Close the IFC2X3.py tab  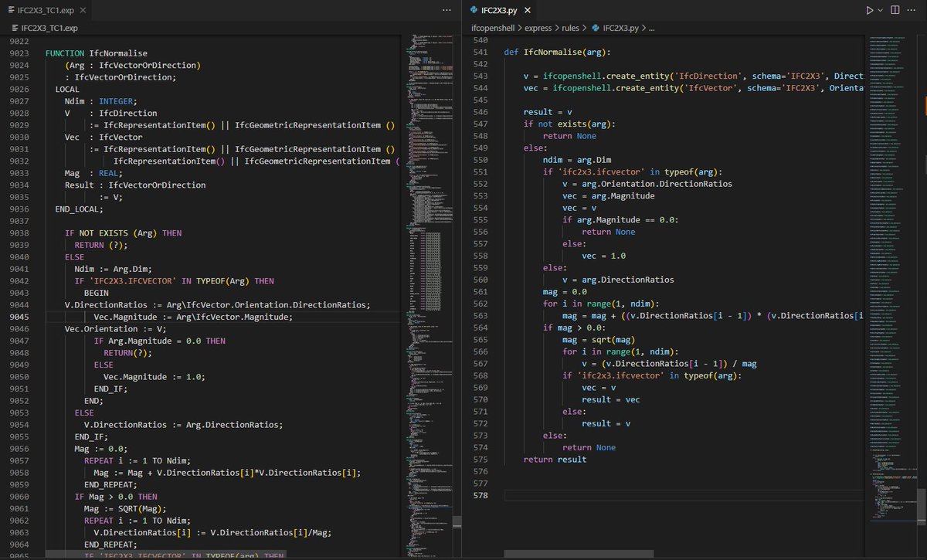[x=526, y=10]
